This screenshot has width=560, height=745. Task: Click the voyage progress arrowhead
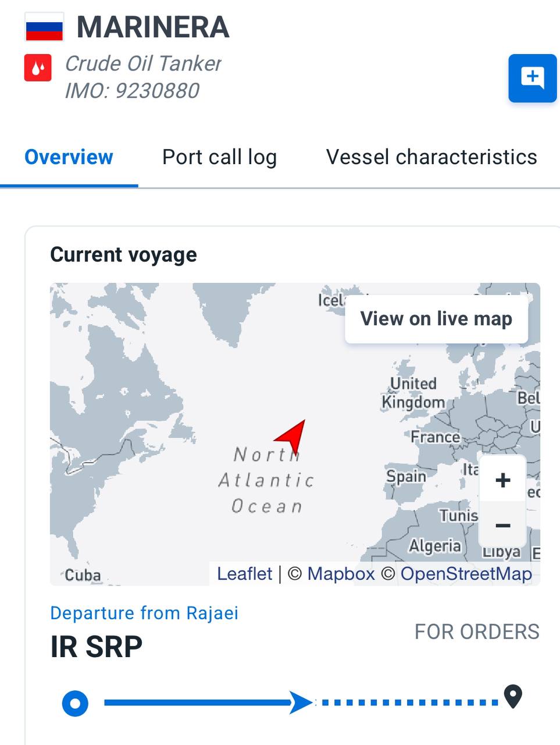pyautogui.click(x=301, y=703)
